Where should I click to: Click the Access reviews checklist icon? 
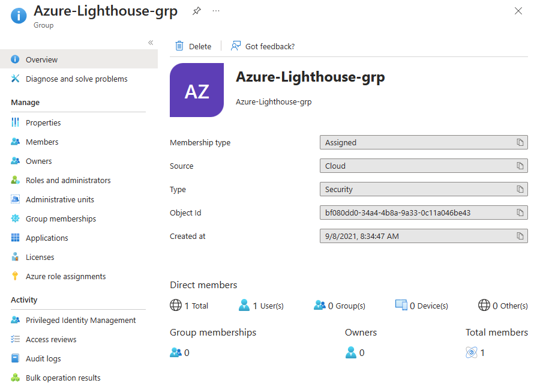point(16,339)
